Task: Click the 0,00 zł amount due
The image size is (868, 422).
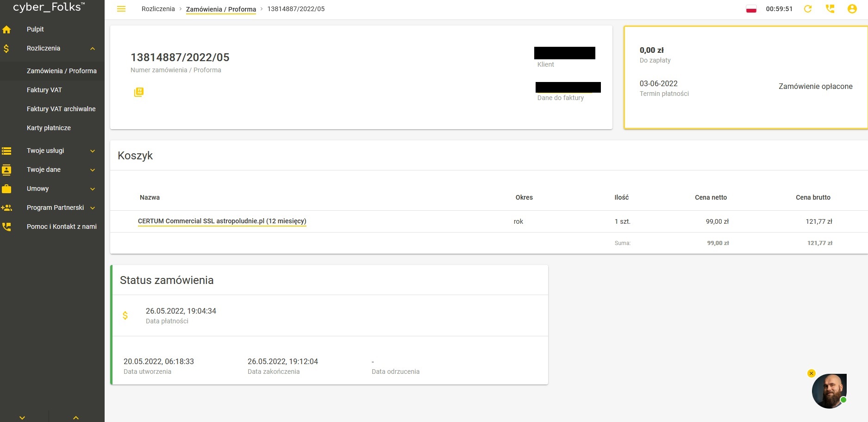Action: coord(652,50)
